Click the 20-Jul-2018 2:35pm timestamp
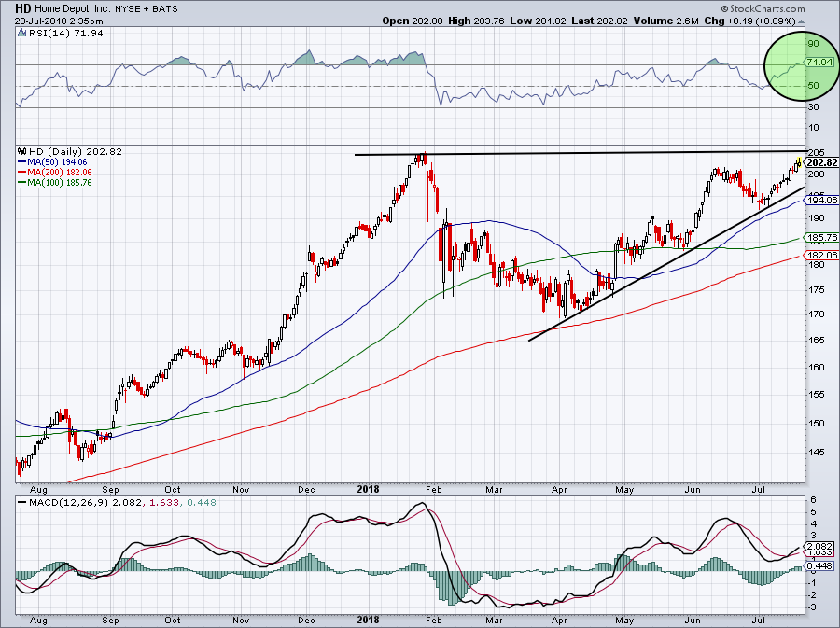The image size is (840, 628). click(x=59, y=21)
